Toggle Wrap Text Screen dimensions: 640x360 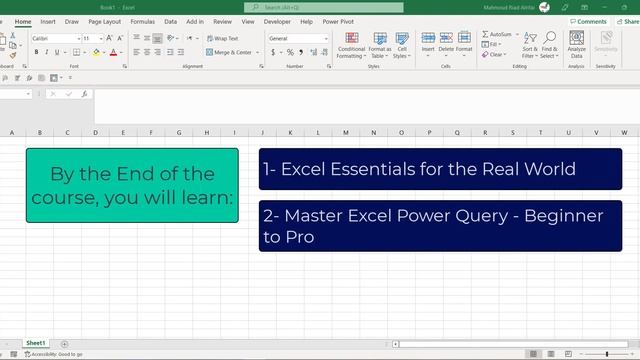point(222,38)
